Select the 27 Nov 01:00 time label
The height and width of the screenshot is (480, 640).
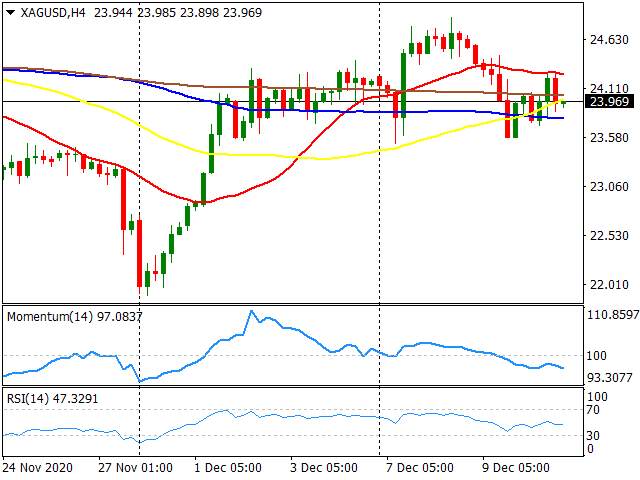click(136, 467)
